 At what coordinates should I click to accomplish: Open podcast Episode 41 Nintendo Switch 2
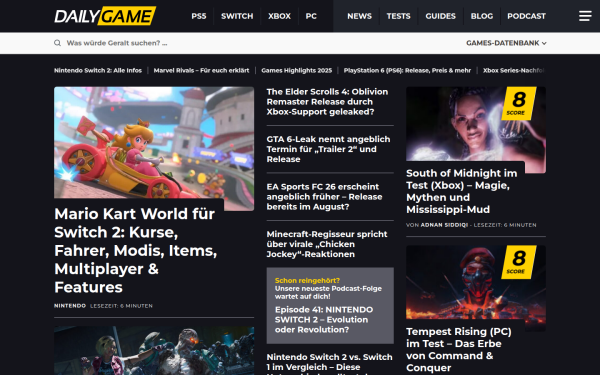point(324,320)
